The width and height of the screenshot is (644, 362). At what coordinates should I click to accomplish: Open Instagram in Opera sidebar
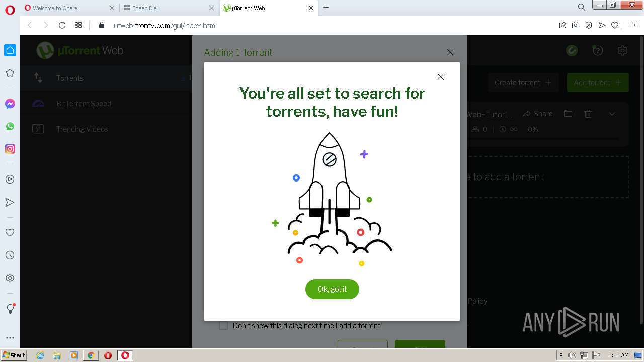[10, 149]
